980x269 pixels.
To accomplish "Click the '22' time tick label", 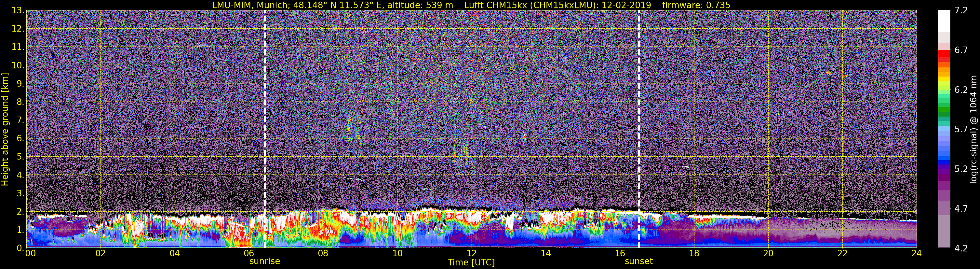I will [842, 253].
